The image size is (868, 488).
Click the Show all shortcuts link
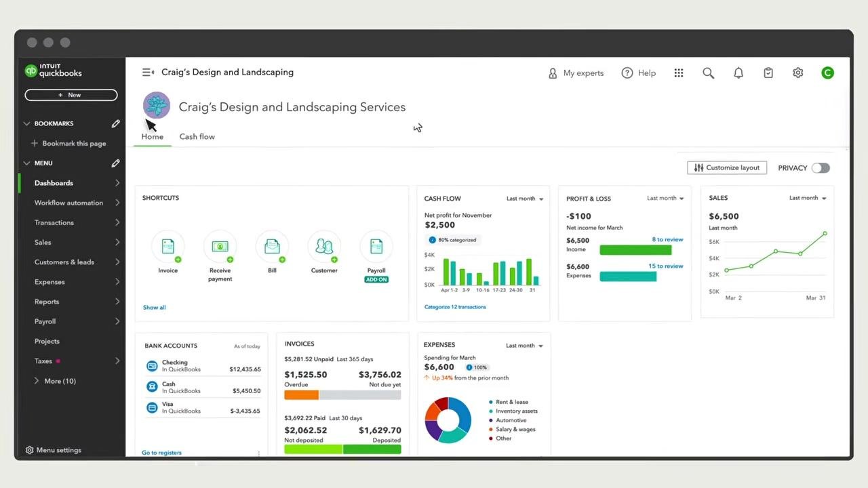point(154,308)
